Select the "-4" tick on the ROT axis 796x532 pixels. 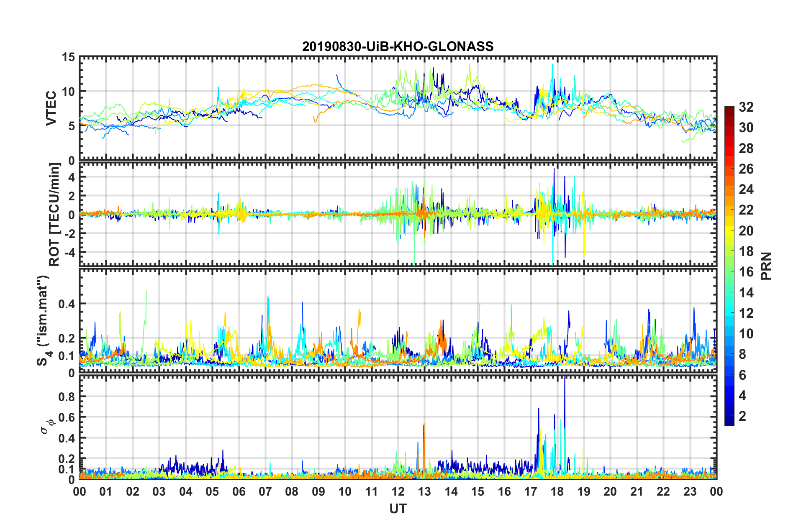tap(70, 252)
